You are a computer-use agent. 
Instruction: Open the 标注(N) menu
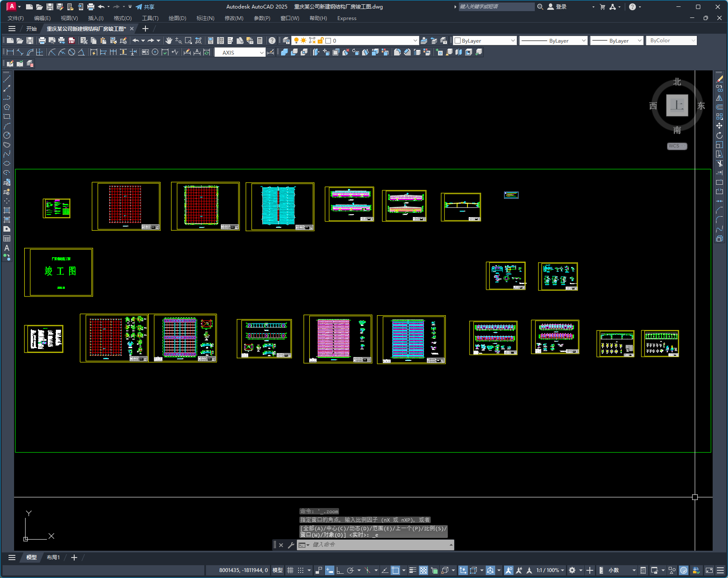[x=205, y=18]
